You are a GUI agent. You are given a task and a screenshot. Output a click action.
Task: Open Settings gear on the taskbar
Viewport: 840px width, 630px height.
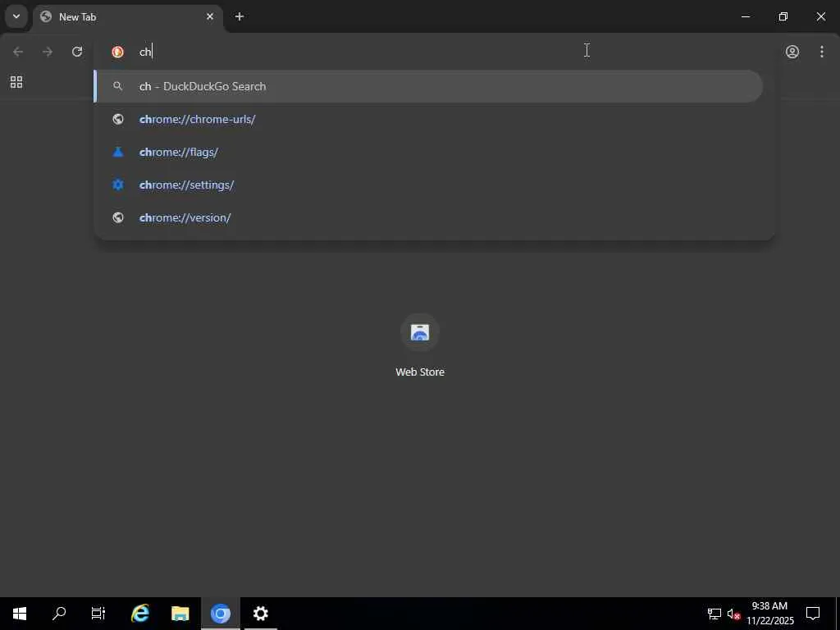pos(260,614)
